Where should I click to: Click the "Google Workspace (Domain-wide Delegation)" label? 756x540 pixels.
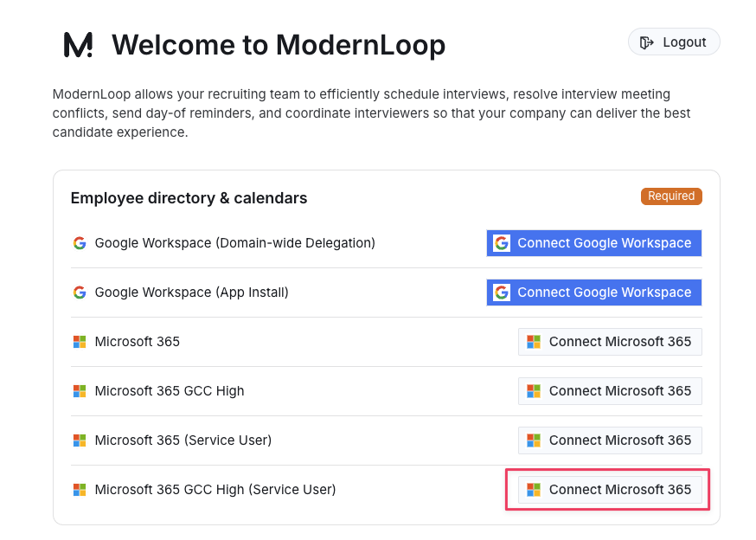click(x=234, y=242)
